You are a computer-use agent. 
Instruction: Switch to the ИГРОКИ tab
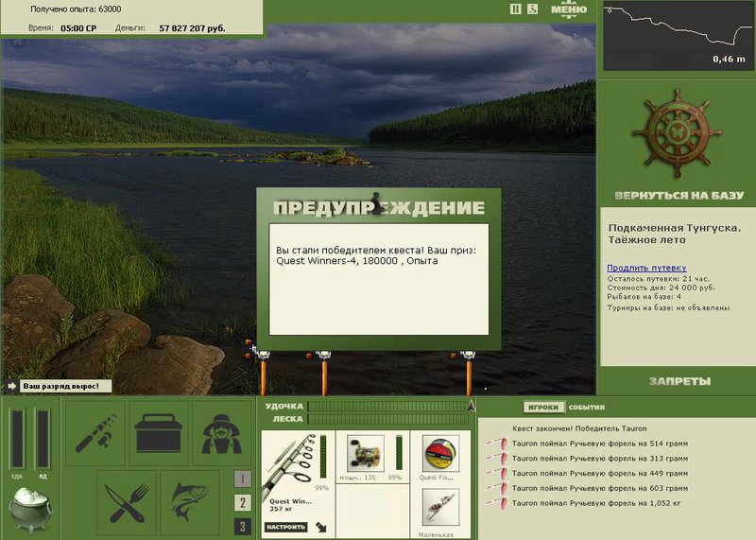[x=543, y=408]
